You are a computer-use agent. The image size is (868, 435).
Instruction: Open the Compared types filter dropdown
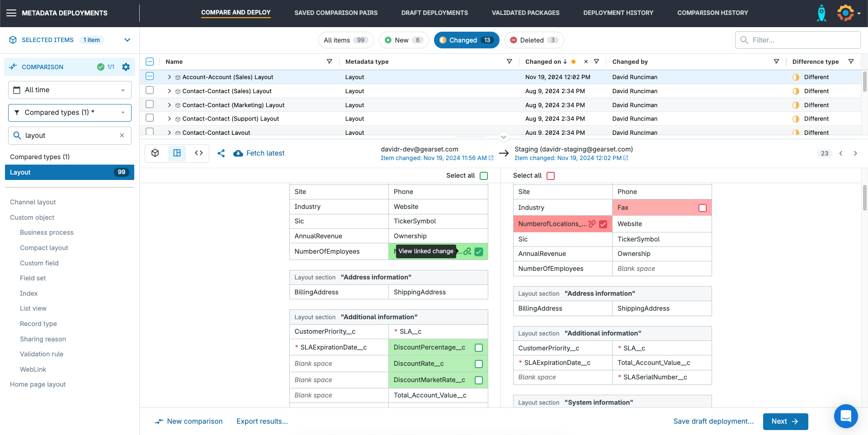tap(70, 113)
